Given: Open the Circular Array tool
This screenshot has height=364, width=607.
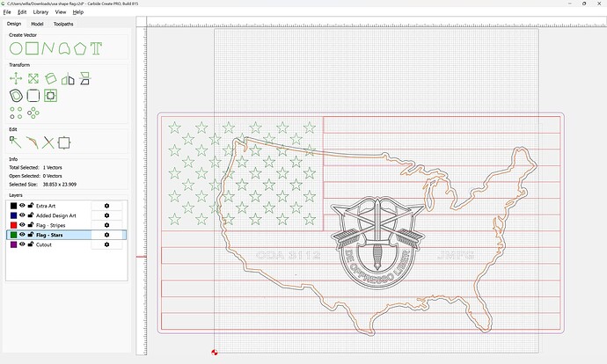Looking at the screenshot, I should pyautogui.click(x=33, y=113).
